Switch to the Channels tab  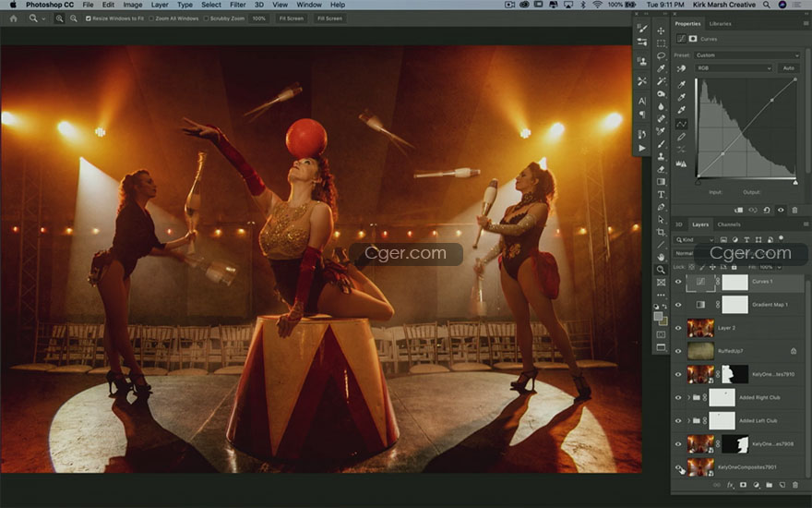[729, 224]
